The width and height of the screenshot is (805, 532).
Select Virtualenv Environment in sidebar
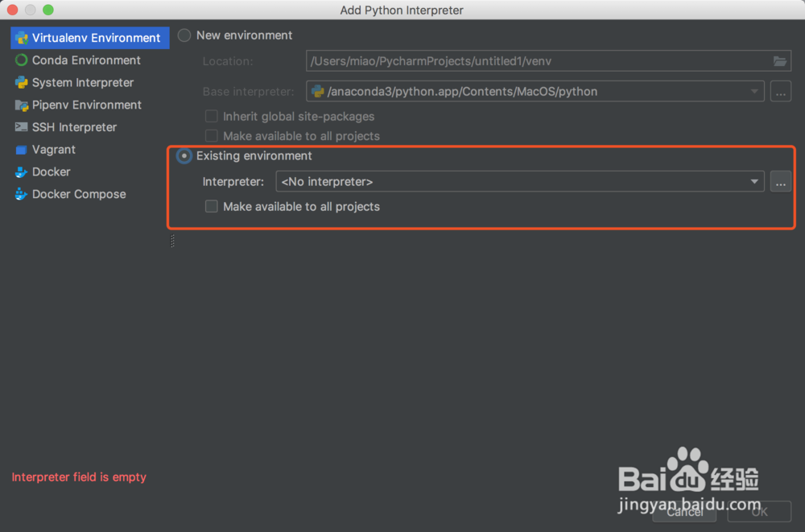pyautogui.click(x=90, y=38)
